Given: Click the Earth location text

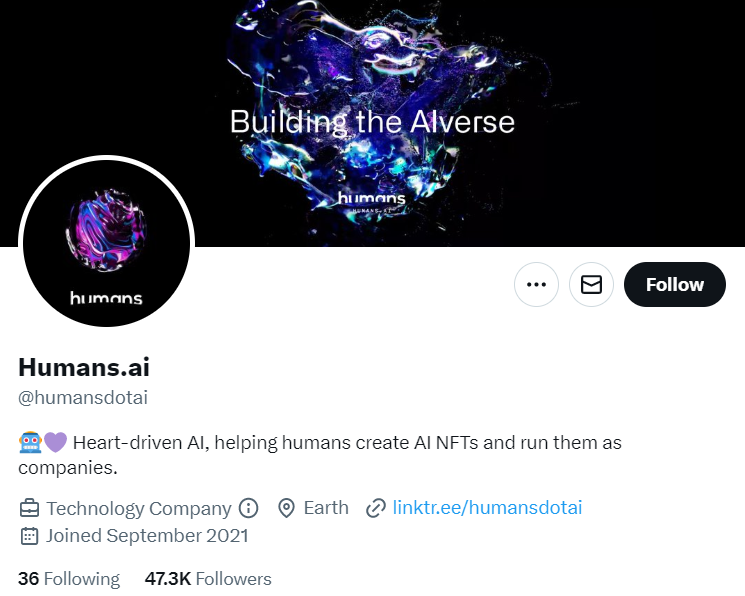Looking at the screenshot, I should [326, 508].
